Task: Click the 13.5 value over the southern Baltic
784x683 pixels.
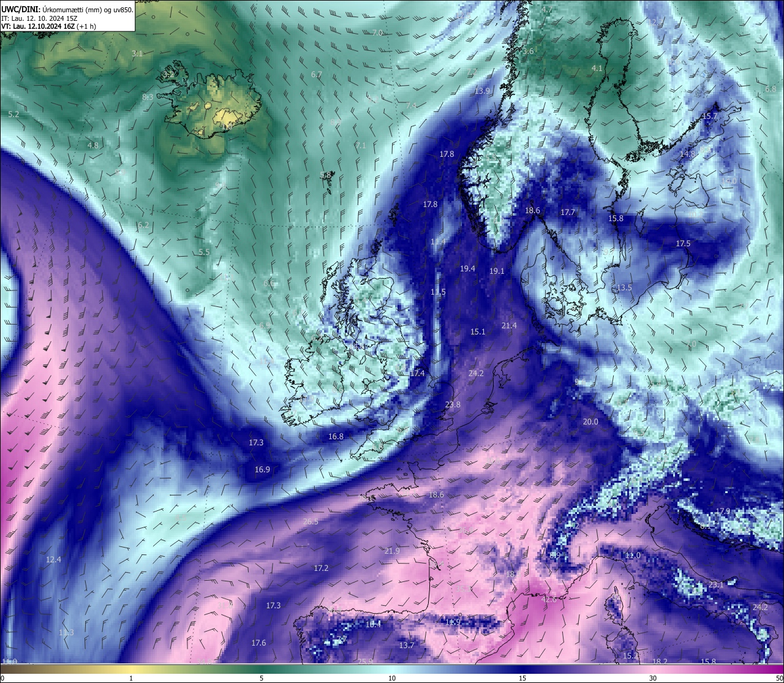Action: coord(624,288)
